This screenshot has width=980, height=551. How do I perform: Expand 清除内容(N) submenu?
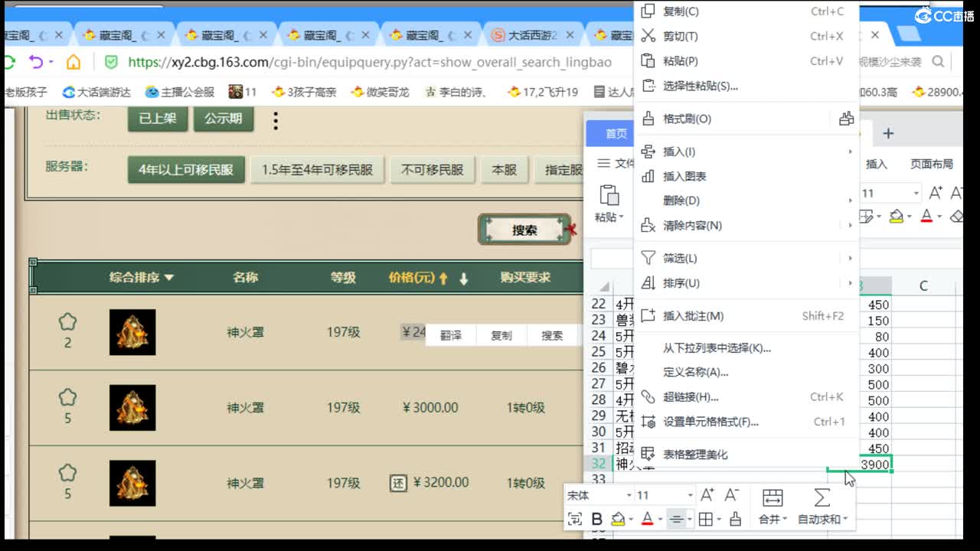(746, 225)
